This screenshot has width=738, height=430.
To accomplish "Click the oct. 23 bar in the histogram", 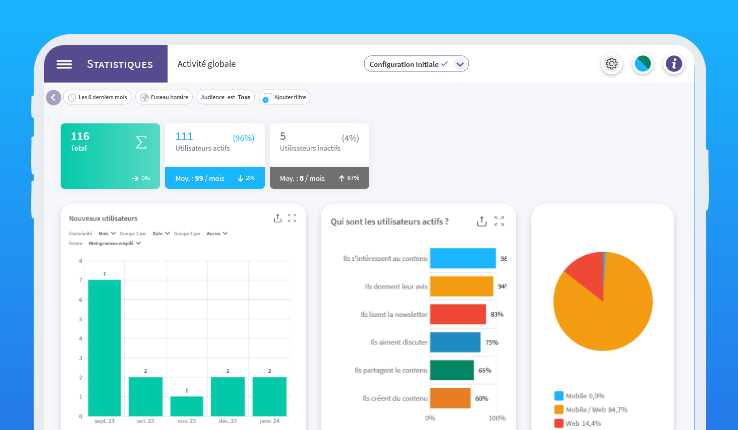I will (145, 397).
